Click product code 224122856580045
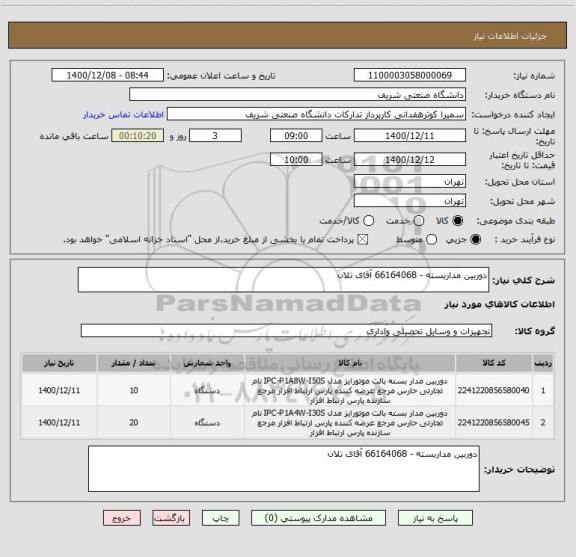 tap(493, 423)
